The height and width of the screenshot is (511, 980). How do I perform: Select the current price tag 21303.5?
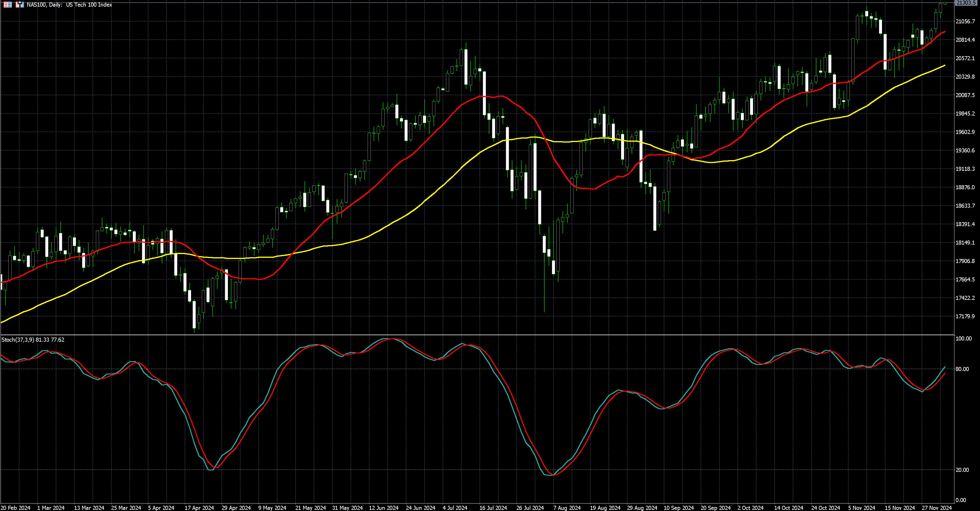point(966,3)
